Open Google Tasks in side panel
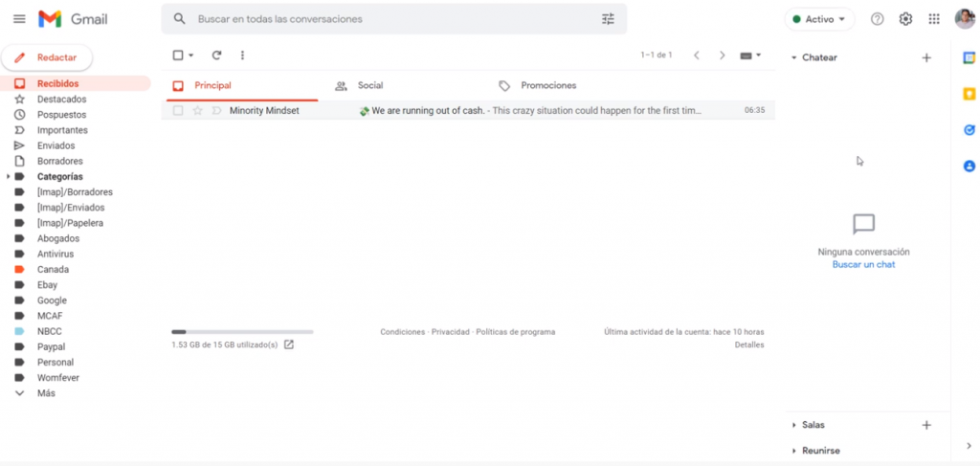This screenshot has height=466, width=980. [x=969, y=130]
